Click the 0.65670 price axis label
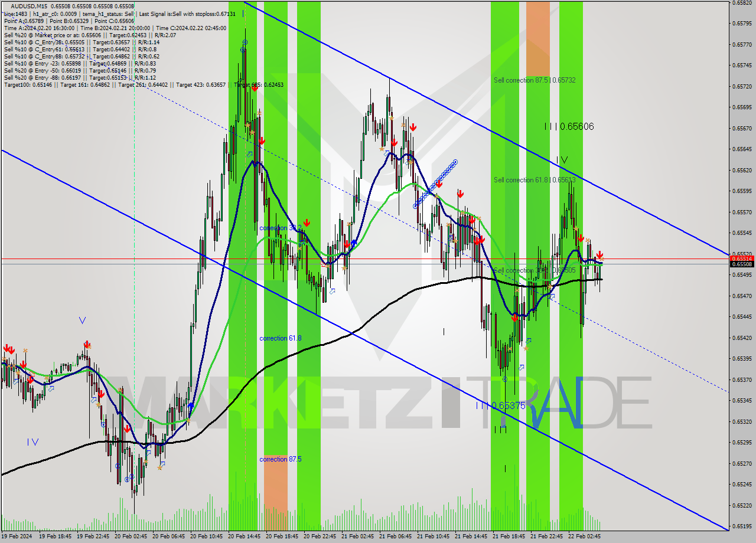Viewport: 756px width, 543px height. (742, 128)
